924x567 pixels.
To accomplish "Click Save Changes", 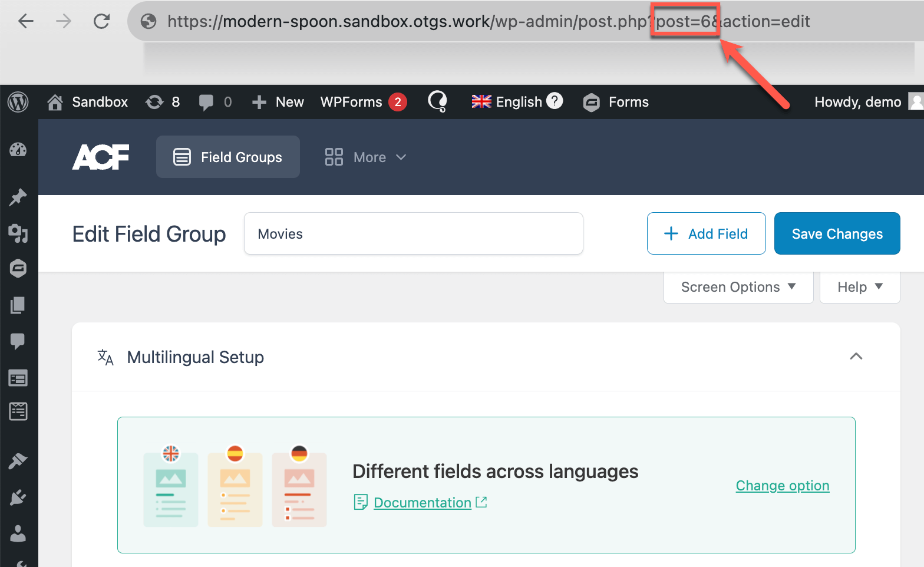I will [x=837, y=233].
